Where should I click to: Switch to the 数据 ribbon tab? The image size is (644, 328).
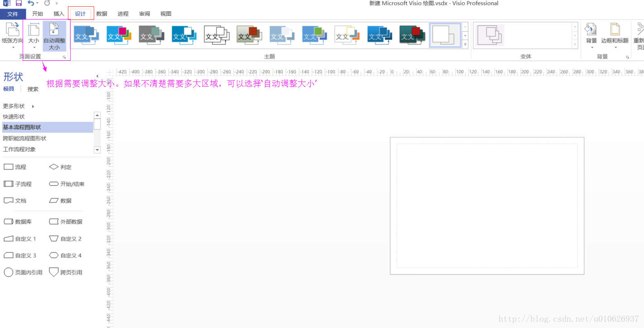pyautogui.click(x=102, y=14)
